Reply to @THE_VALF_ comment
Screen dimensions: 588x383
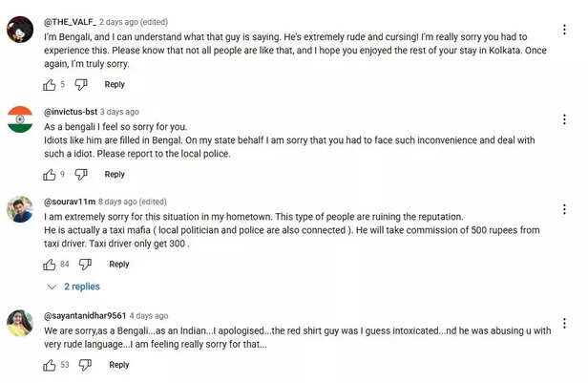point(115,85)
